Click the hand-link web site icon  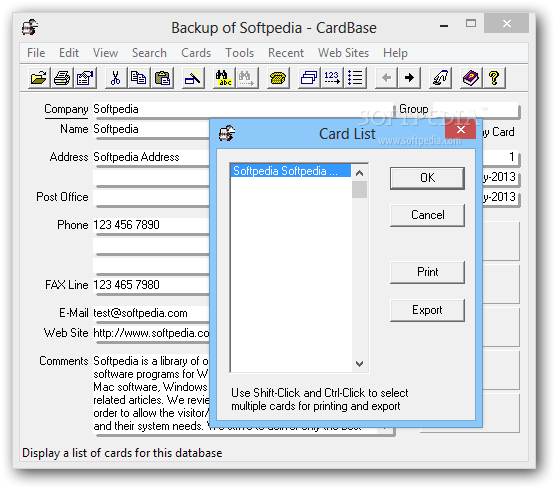click(x=440, y=78)
